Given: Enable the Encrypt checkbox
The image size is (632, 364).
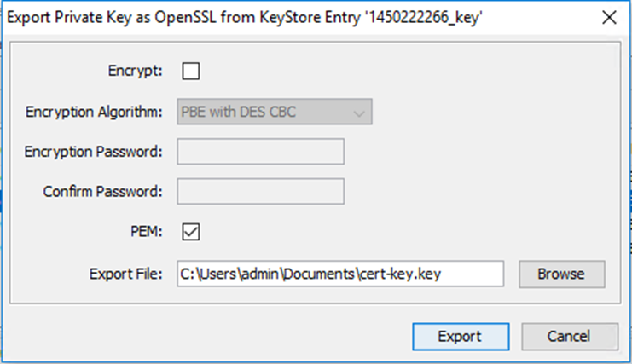Looking at the screenshot, I should 191,72.
